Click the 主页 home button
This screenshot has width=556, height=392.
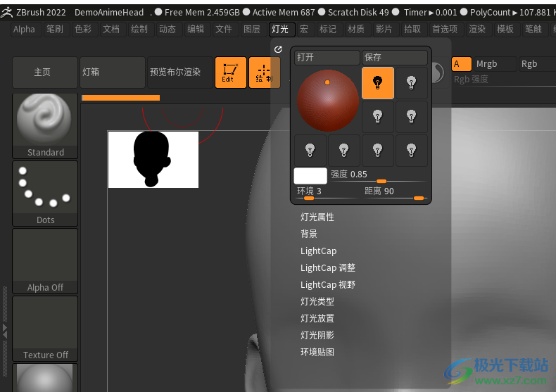pos(45,72)
